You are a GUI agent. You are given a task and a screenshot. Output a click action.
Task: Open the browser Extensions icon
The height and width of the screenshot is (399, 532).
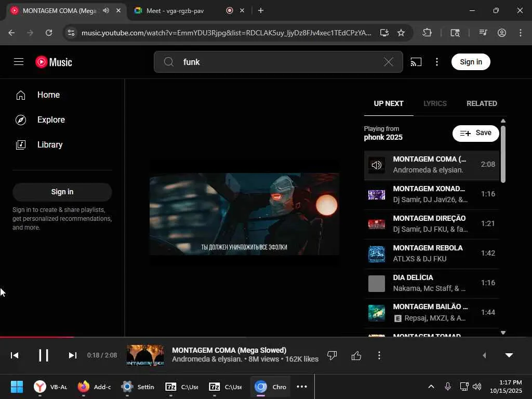point(427,33)
